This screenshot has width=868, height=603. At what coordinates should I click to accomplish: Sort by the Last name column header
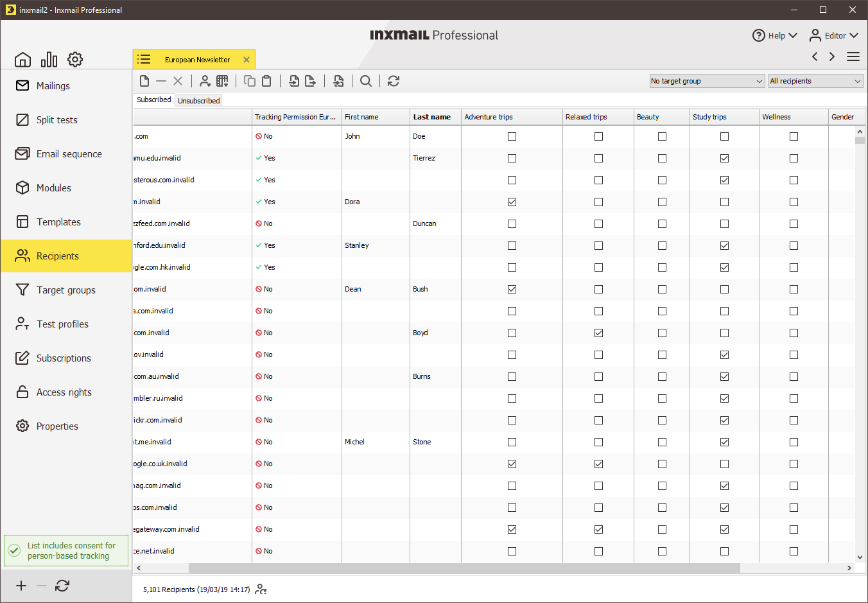(x=435, y=117)
